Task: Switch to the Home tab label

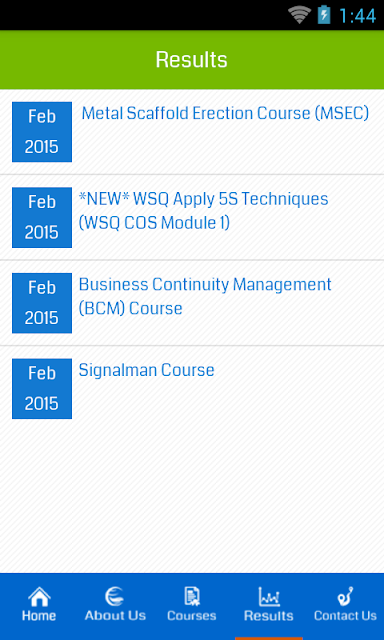Action: (39, 616)
